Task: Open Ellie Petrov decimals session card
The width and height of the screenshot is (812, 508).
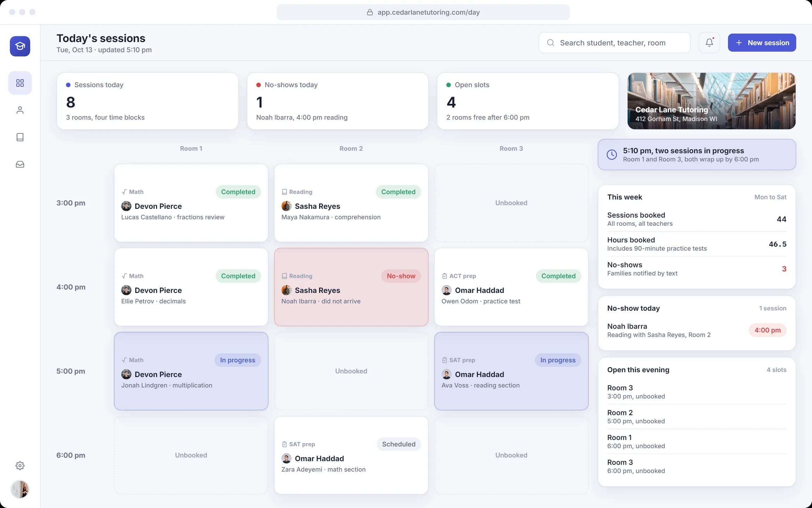Action: click(191, 287)
